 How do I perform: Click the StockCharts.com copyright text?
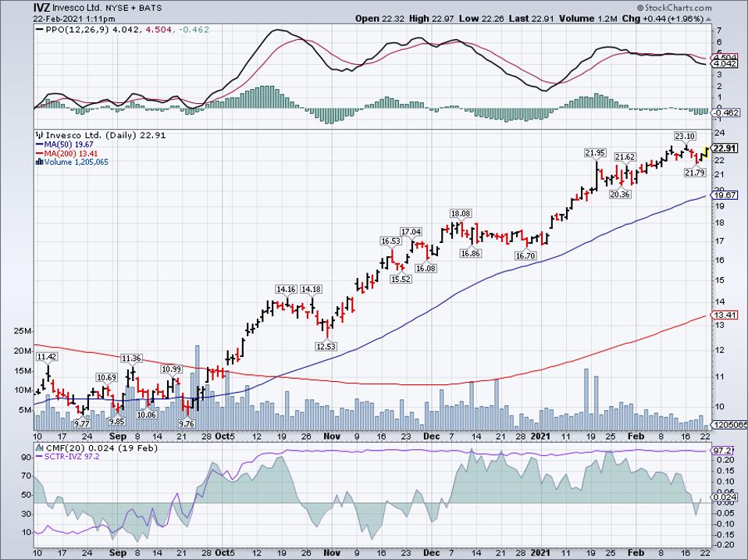(674, 8)
